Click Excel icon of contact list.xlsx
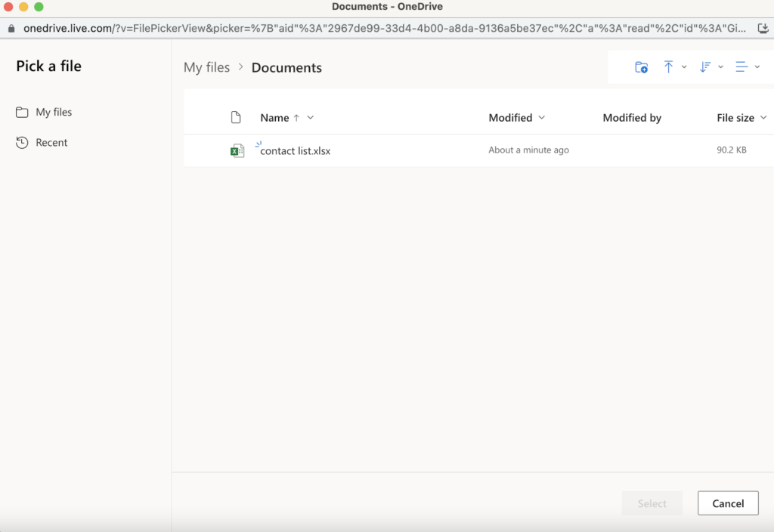This screenshot has width=774, height=532. click(237, 150)
